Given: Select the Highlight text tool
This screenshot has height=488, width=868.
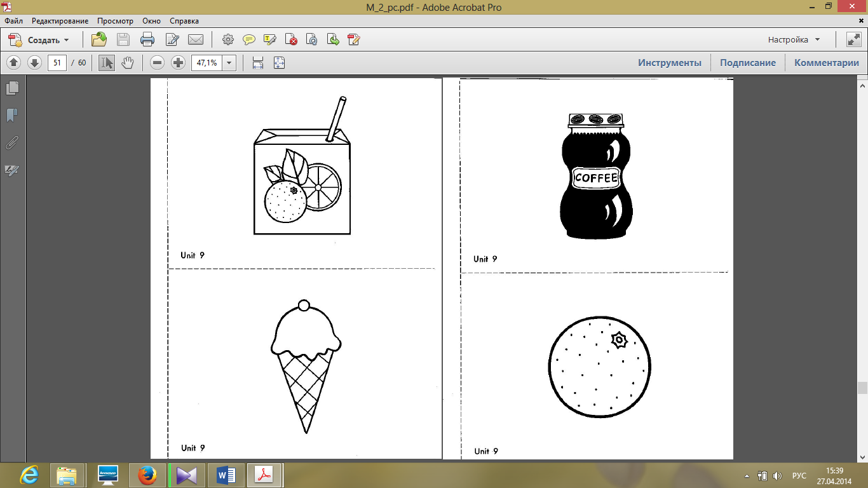Looking at the screenshot, I should (269, 40).
